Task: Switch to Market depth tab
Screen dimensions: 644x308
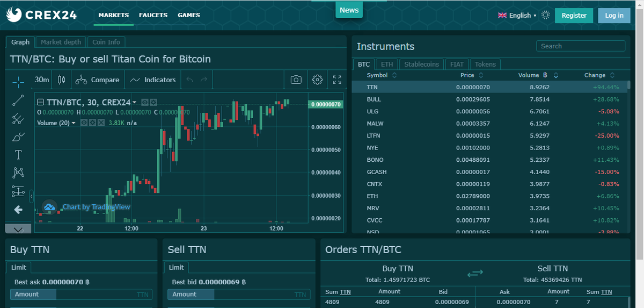Action: point(61,42)
